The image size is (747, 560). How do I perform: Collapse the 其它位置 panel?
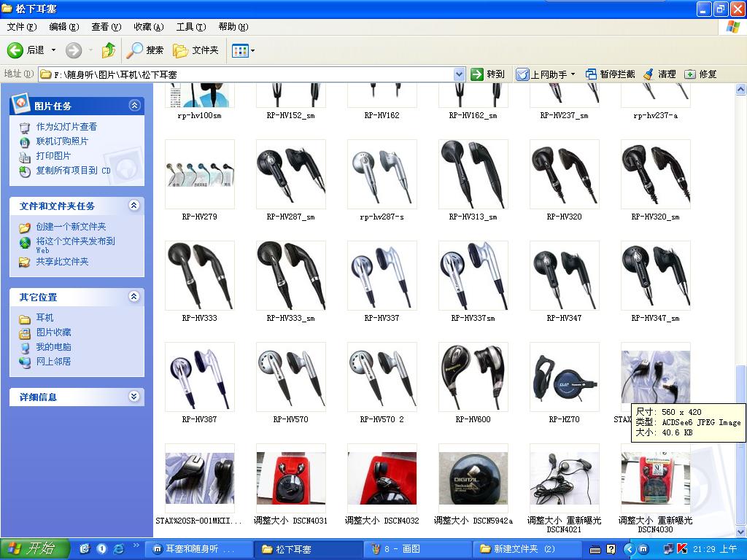[134, 297]
